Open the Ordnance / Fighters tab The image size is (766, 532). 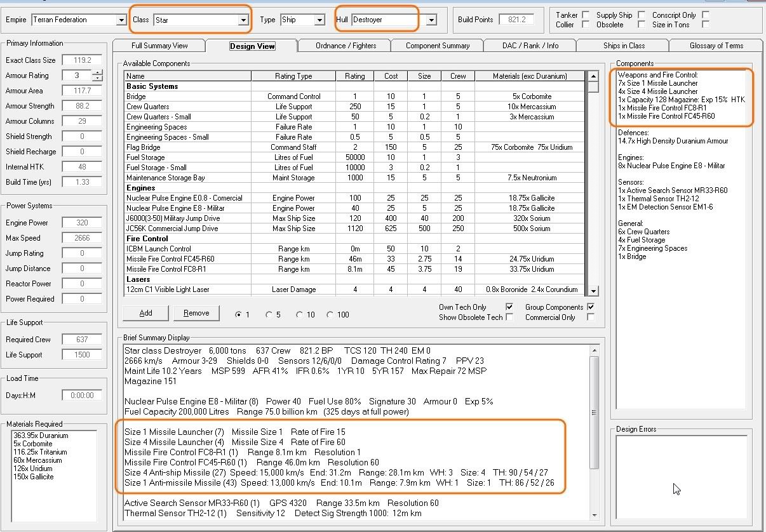coord(346,46)
